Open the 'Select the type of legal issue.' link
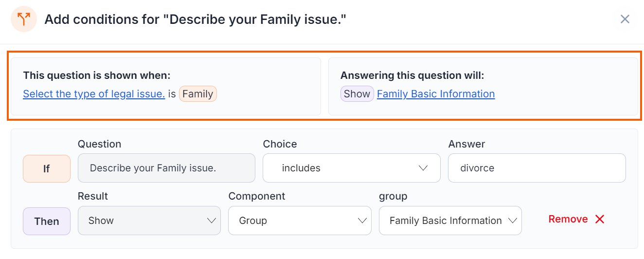The image size is (644, 259). coord(94,94)
